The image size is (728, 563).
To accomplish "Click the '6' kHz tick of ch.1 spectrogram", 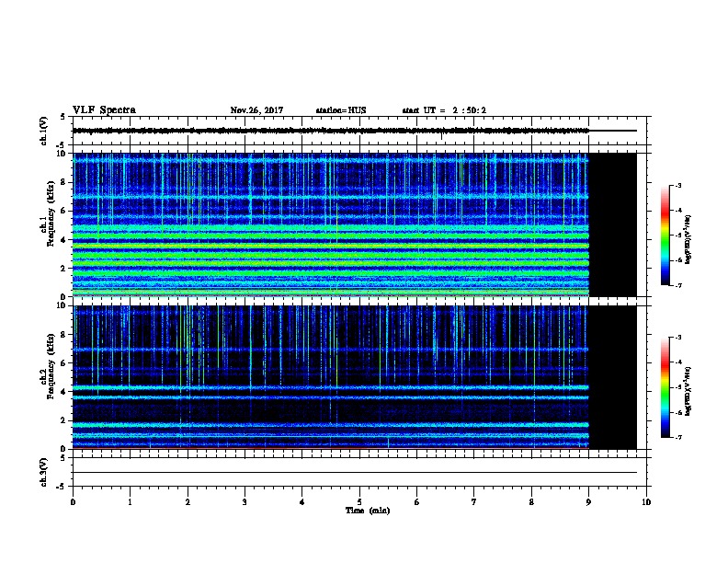I will coord(63,212).
